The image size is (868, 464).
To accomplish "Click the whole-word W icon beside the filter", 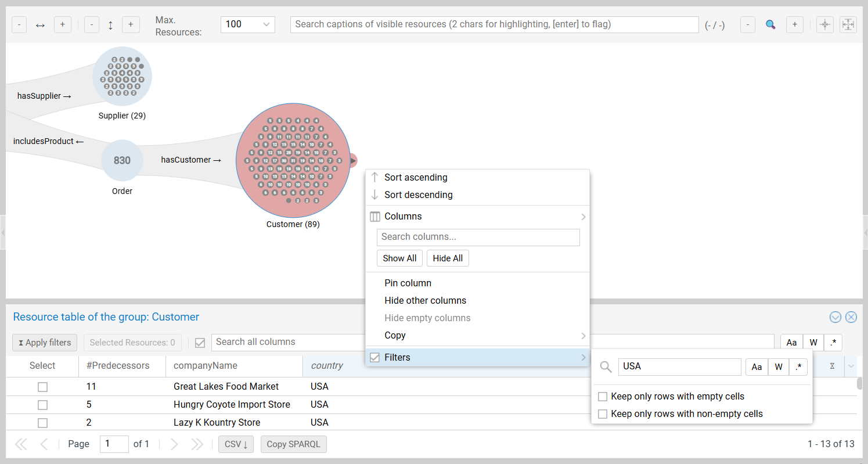I will [x=778, y=366].
